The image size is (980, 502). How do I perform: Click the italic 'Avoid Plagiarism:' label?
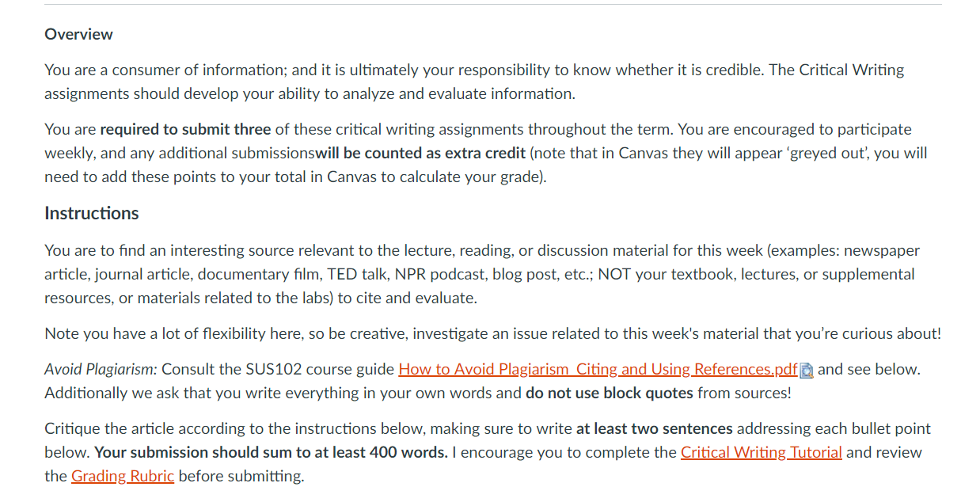point(101,369)
